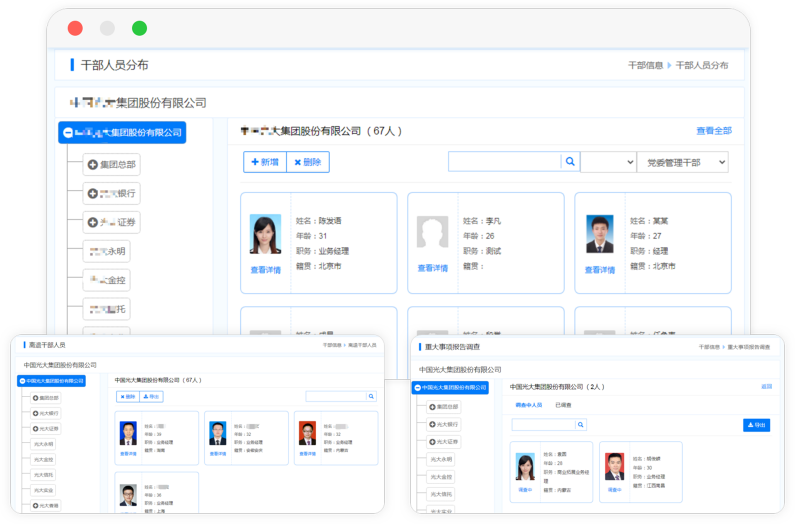Click the 干部信息 breadcrumb in main header
This screenshot has width=795, height=524.
[x=645, y=65]
